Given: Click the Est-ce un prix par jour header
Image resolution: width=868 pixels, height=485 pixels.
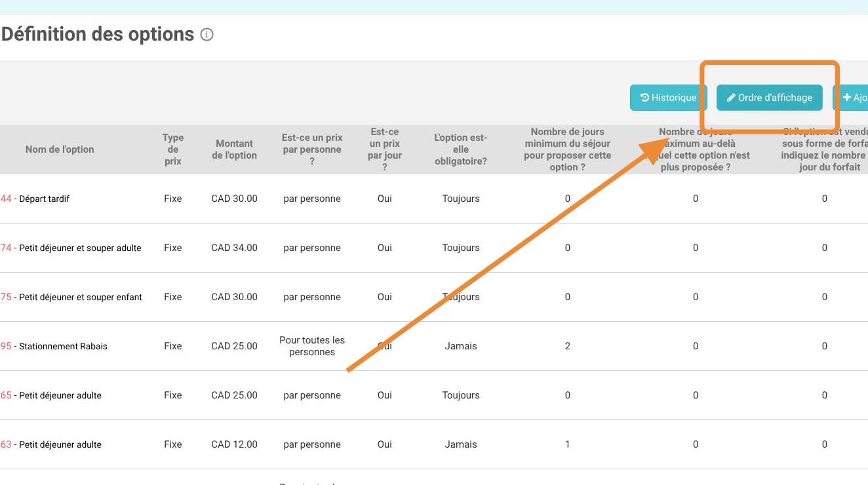Looking at the screenshot, I should (x=385, y=149).
